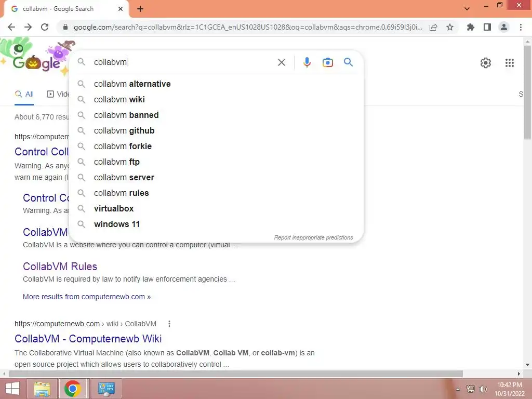Click the browser forward arrow
This screenshot has height=399, width=532.
28,27
